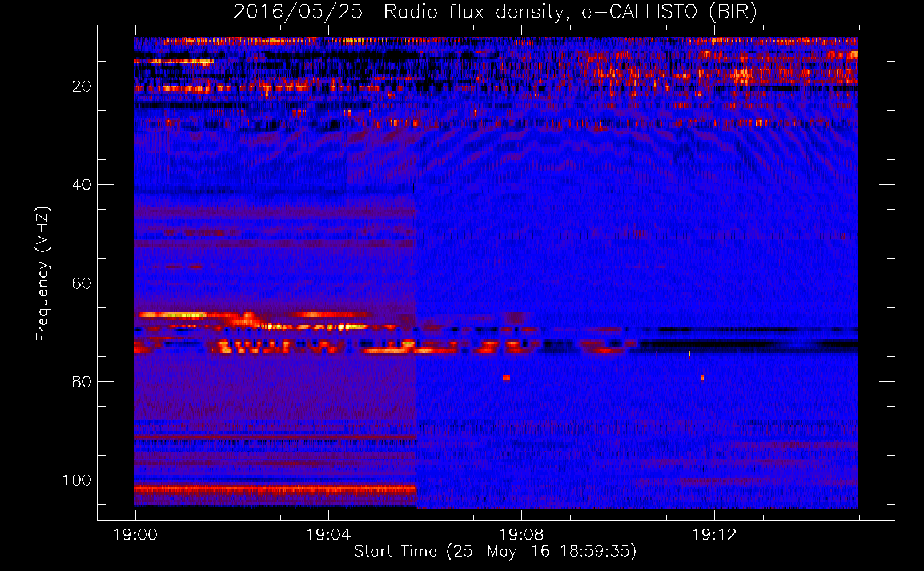Click the 100 MHz frequency tick label

[77, 480]
